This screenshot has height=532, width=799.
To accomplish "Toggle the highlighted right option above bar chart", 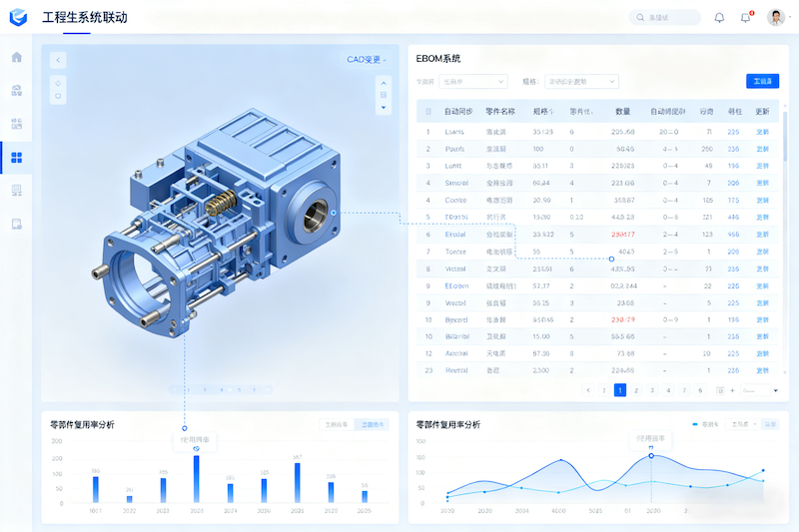I will point(373,424).
